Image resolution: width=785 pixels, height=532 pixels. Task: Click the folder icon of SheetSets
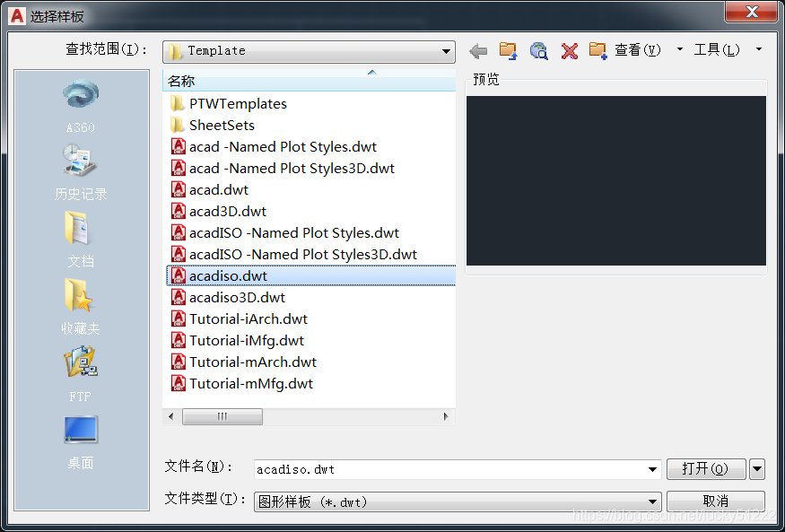(178, 125)
